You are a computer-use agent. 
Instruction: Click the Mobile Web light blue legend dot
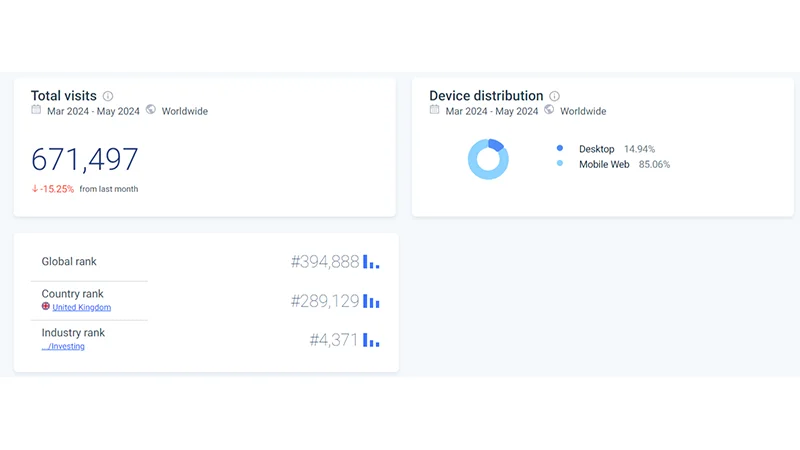click(x=560, y=163)
